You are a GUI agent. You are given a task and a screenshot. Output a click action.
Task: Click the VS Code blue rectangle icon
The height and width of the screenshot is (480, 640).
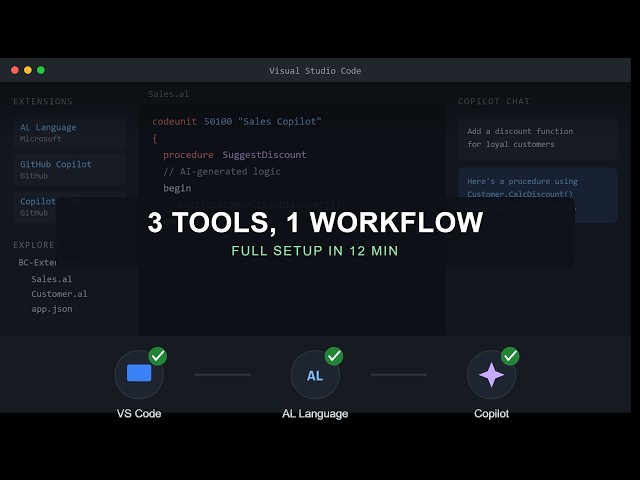point(139,373)
